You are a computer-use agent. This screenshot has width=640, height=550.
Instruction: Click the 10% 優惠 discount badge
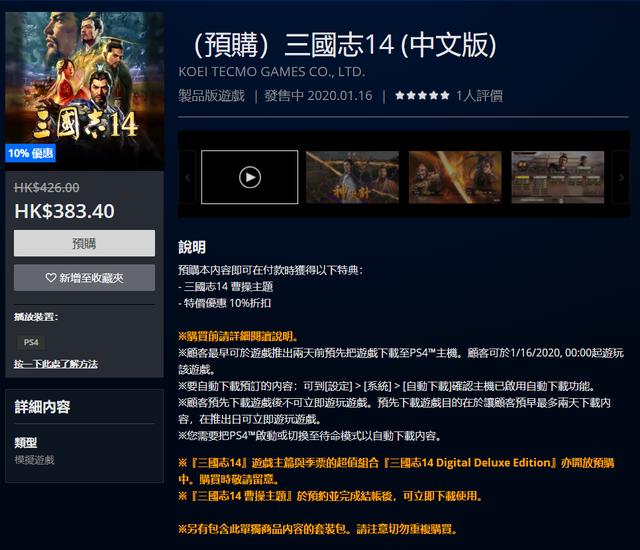pyautogui.click(x=31, y=153)
